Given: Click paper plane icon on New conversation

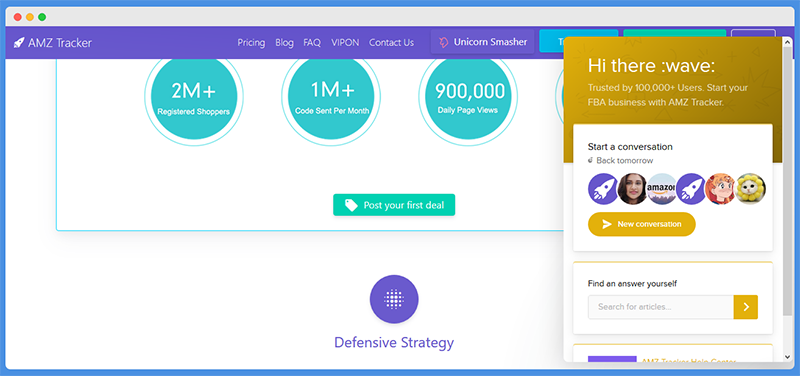Looking at the screenshot, I should [x=607, y=224].
